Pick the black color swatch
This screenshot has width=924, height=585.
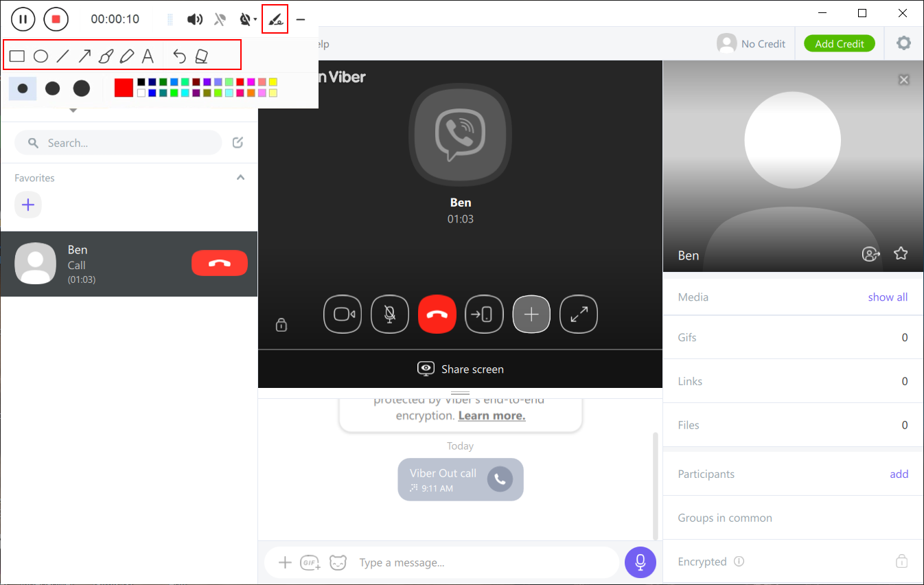point(141,82)
